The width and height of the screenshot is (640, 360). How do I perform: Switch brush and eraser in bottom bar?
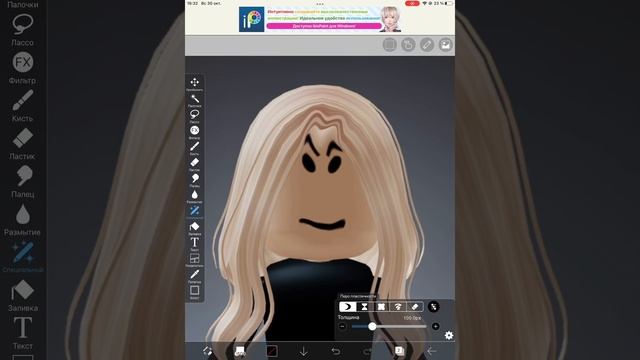pos(207,351)
